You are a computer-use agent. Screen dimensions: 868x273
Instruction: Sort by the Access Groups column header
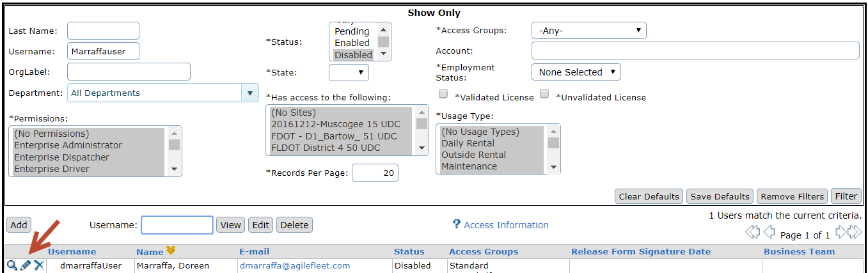pos(484,251)
